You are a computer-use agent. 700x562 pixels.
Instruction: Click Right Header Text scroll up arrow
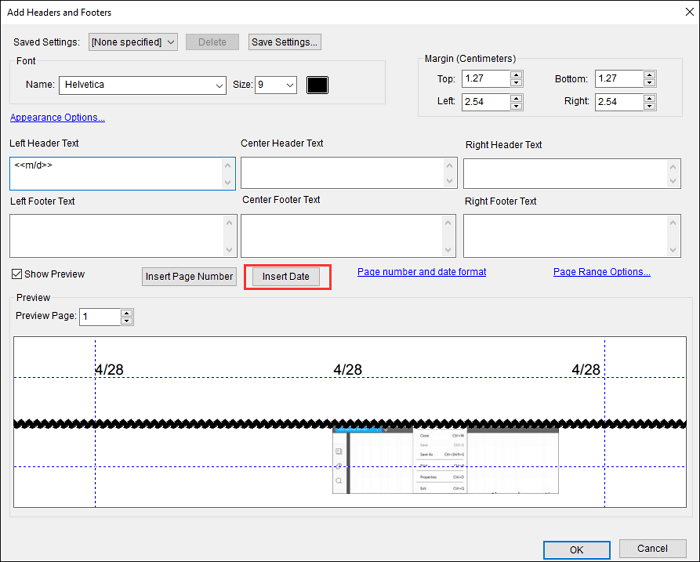tap(673, 167)
